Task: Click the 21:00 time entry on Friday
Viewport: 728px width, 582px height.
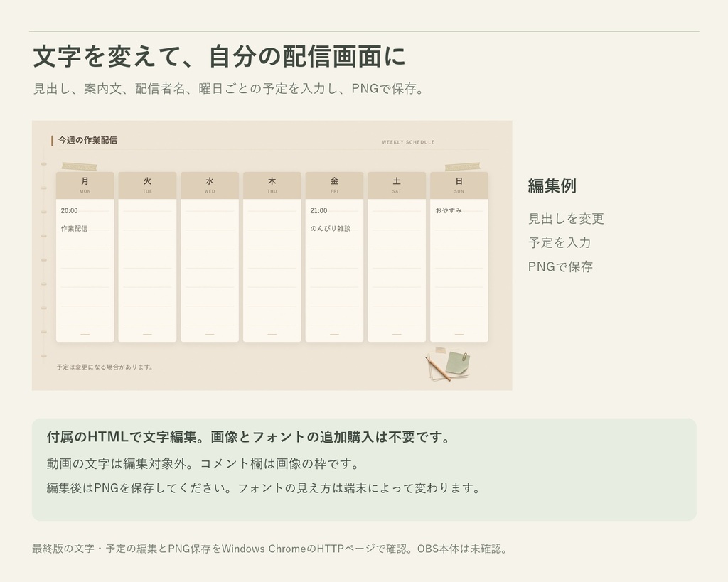Action: click(318, 211)
